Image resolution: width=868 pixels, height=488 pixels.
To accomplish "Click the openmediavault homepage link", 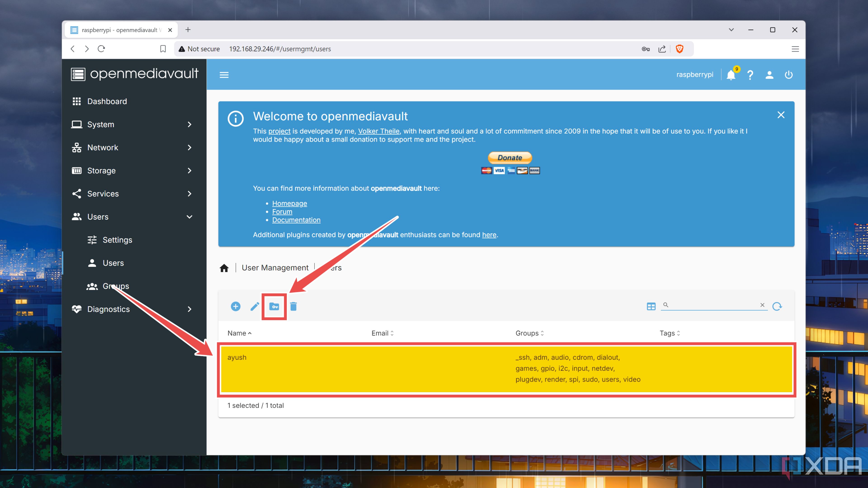I will [x=289, y=203].
